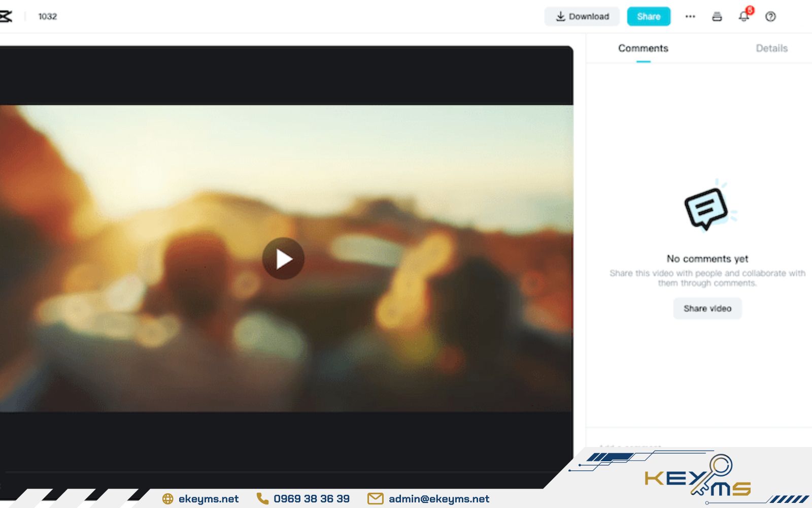Open more options via the ellipsis icon
The height and width of the screenshot is (508, 812).
(690, 17)
